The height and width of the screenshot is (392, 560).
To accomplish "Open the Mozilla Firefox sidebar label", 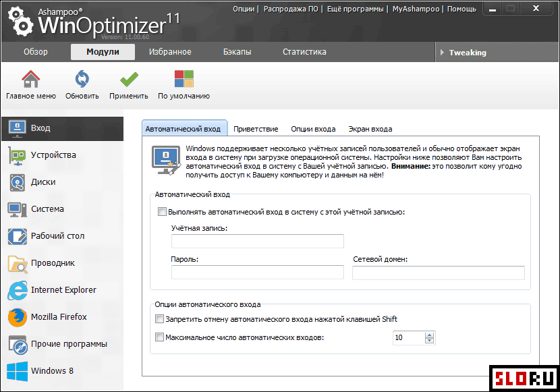I will point(59,317).
